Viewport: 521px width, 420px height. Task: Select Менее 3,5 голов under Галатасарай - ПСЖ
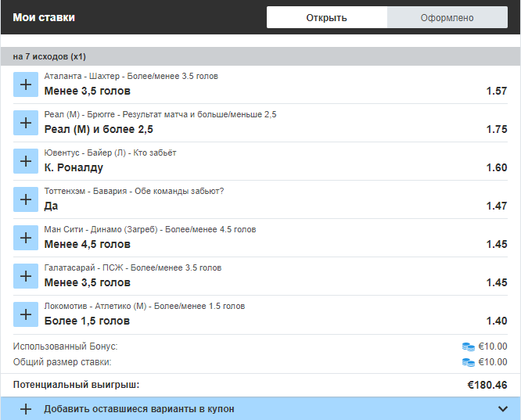click(88, 282)
